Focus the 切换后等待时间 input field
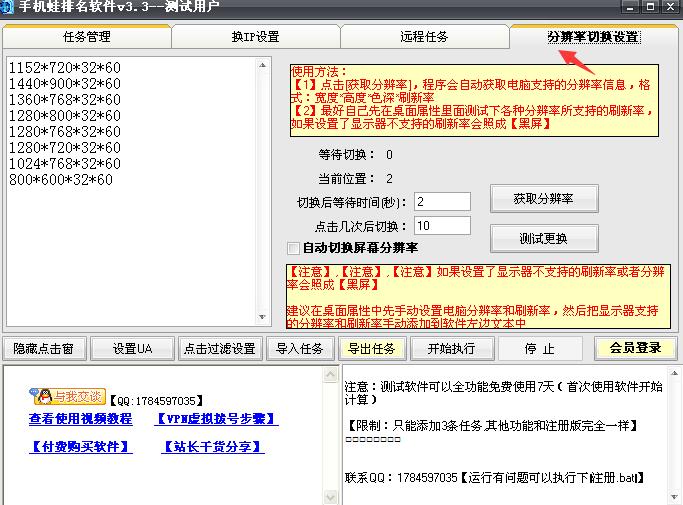The height and width of the screenshot is (505, 683). [441, 202]
